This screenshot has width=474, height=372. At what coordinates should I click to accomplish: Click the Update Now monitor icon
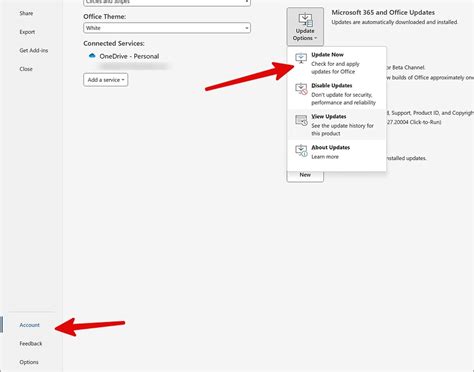coord(301,58)
